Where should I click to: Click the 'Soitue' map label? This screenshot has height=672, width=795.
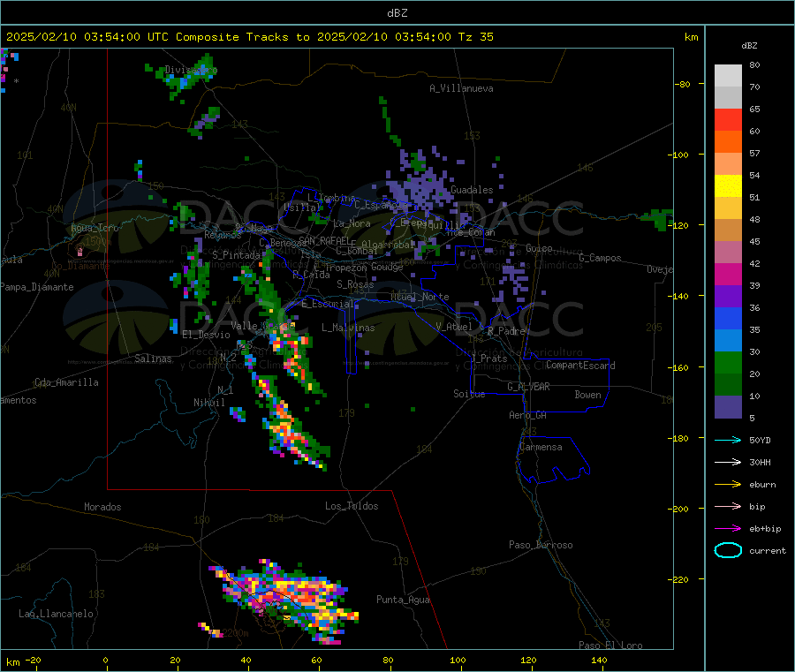click(469, 393)
